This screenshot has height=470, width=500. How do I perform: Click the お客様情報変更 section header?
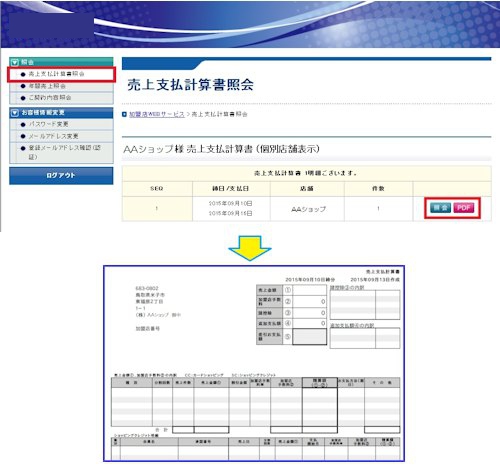(x=61, y=113)
